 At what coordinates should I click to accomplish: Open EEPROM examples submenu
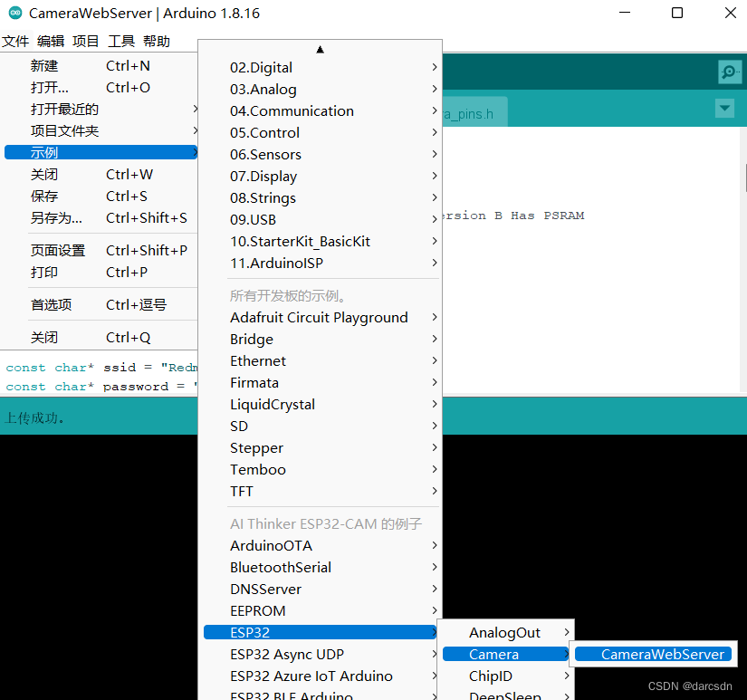pos(321,611)
